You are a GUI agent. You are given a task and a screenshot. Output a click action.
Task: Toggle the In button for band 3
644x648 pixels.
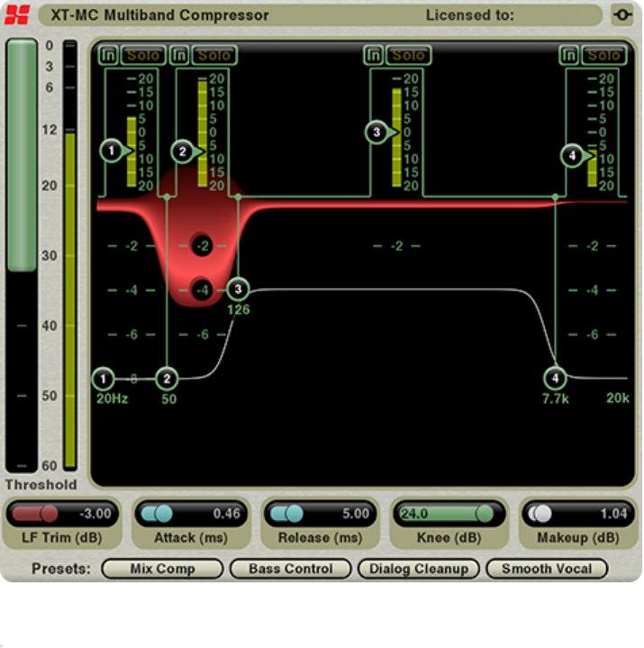pos(374,55)
